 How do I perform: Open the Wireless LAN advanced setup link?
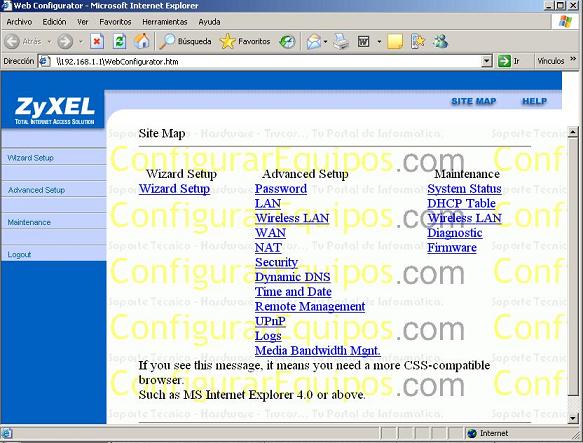pos(292,218)
